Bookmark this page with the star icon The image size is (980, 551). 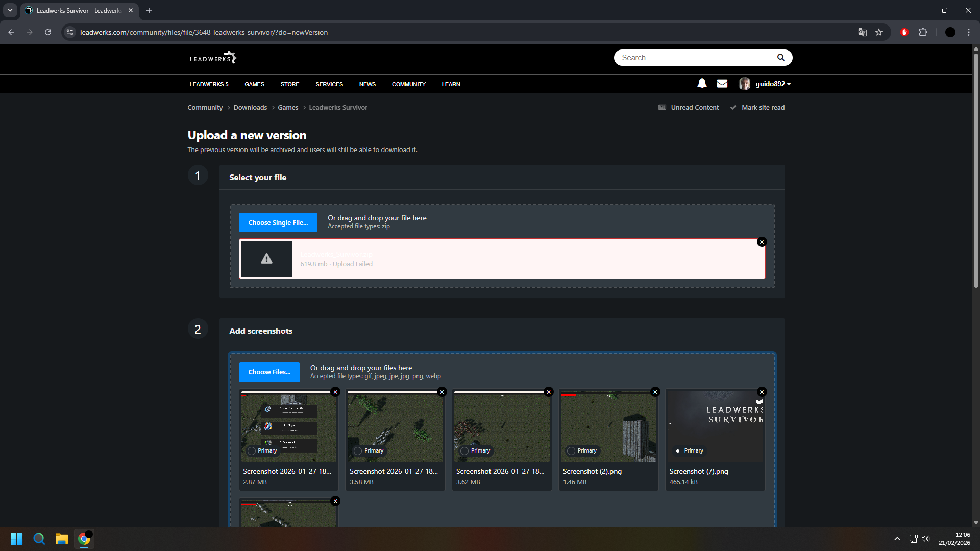coord(879,32)
